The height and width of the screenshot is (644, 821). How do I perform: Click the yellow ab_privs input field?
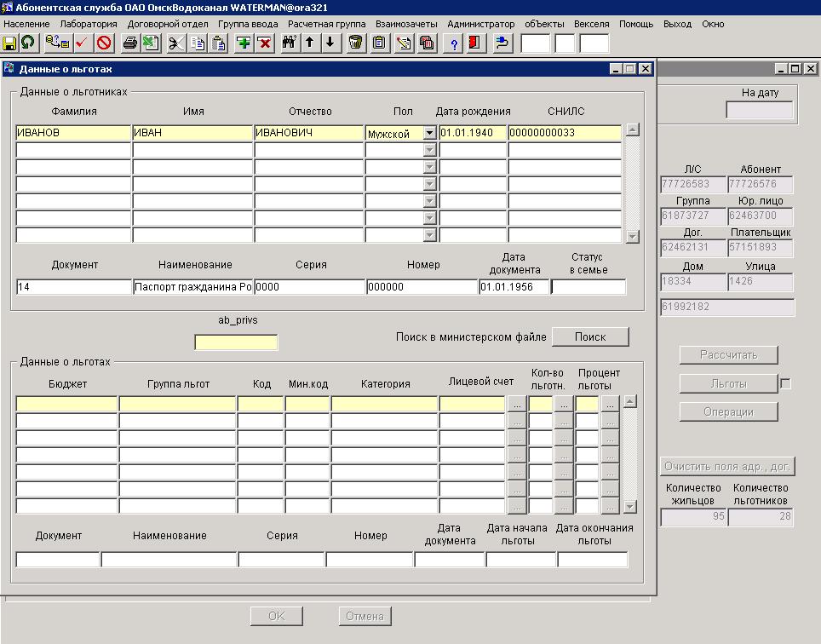236,342
